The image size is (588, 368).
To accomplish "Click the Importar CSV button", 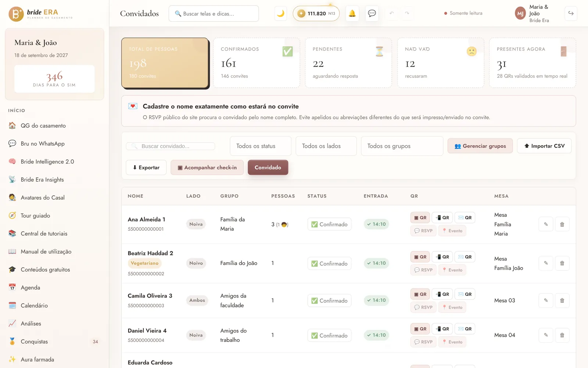I will coord(544,146).
